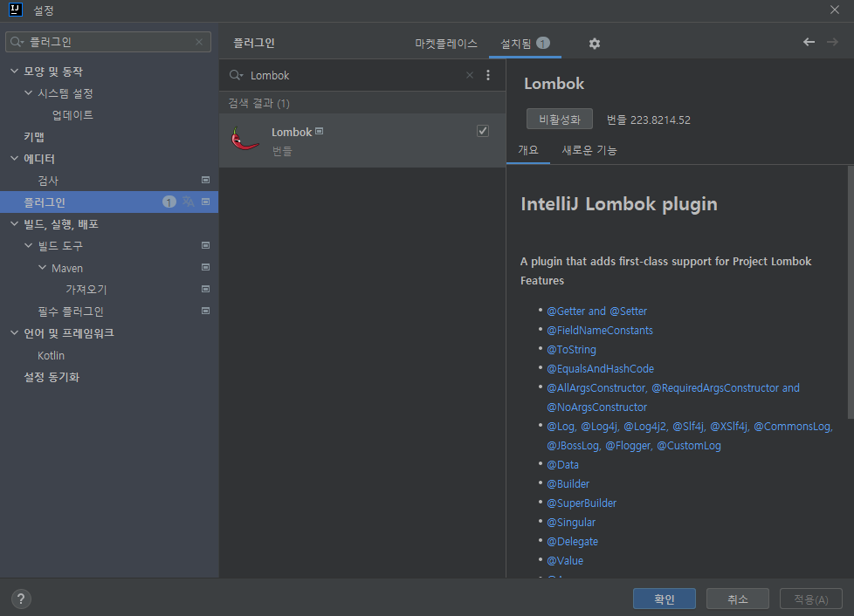Click the update badge on 설치됨 tab
This screenshot has width=854, height=616.
coord(543,43)
